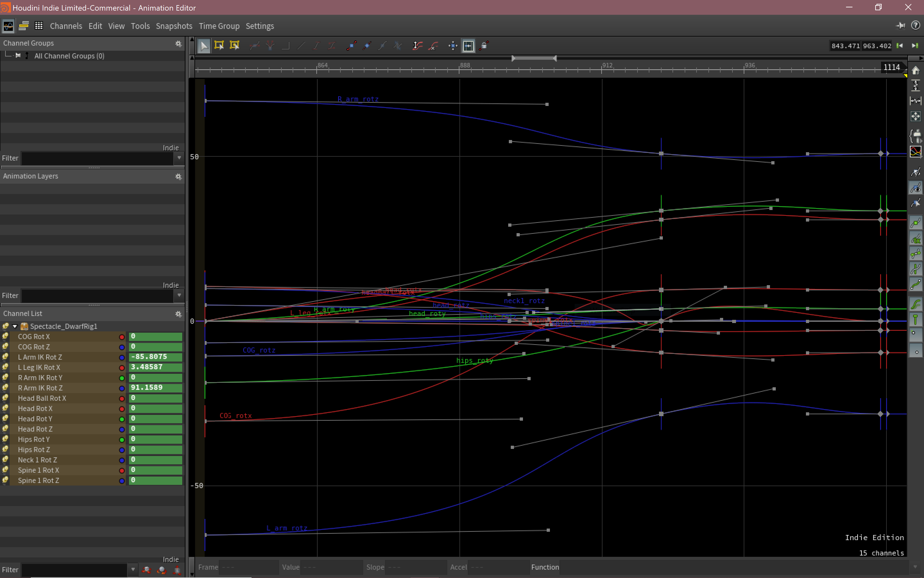Open Animation Layers gear options
The height and width of the screenshot is (578, 924).
(x=178, y=177)
